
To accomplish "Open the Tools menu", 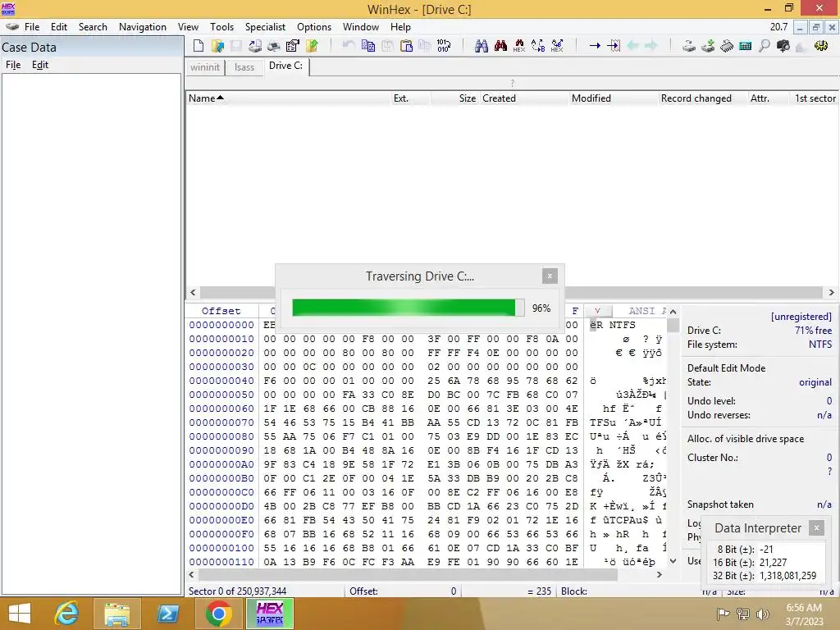I will point(221,27).
